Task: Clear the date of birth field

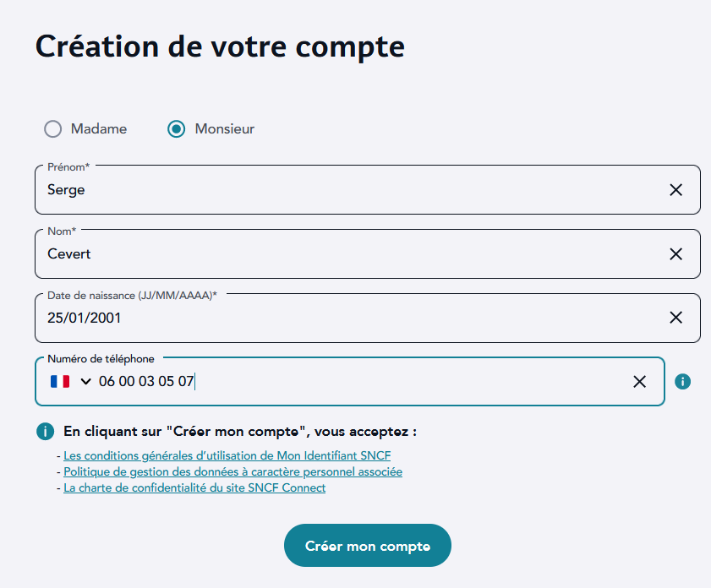Action: (675, 318)
